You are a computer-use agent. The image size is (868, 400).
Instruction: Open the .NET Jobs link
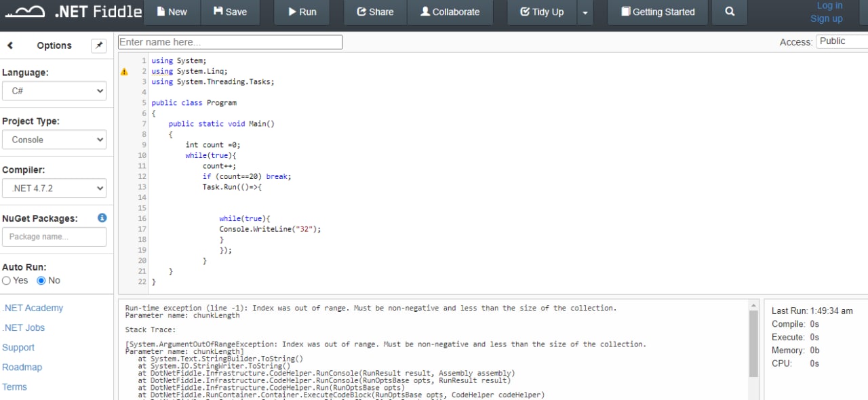point(24,327)
